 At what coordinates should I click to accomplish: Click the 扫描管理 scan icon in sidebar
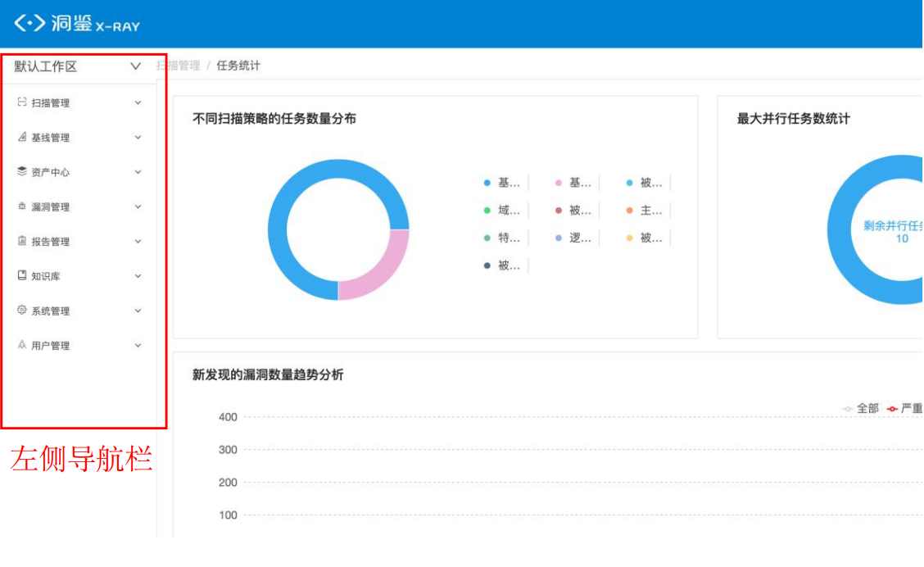[22, 102]
